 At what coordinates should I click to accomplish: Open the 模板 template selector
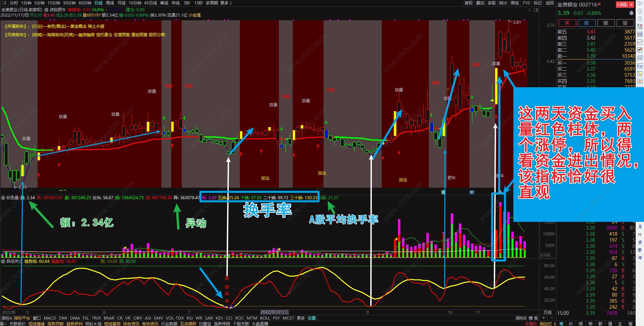(533, 318)
